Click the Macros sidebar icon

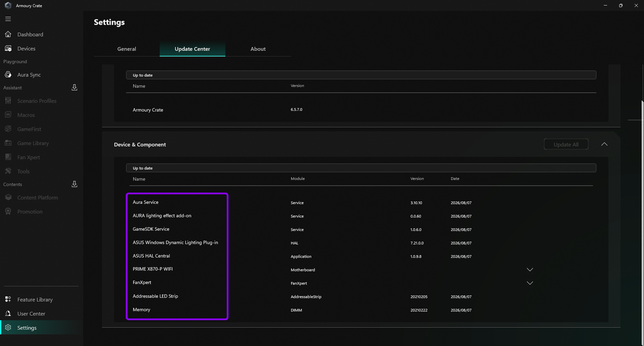[8, 115]
